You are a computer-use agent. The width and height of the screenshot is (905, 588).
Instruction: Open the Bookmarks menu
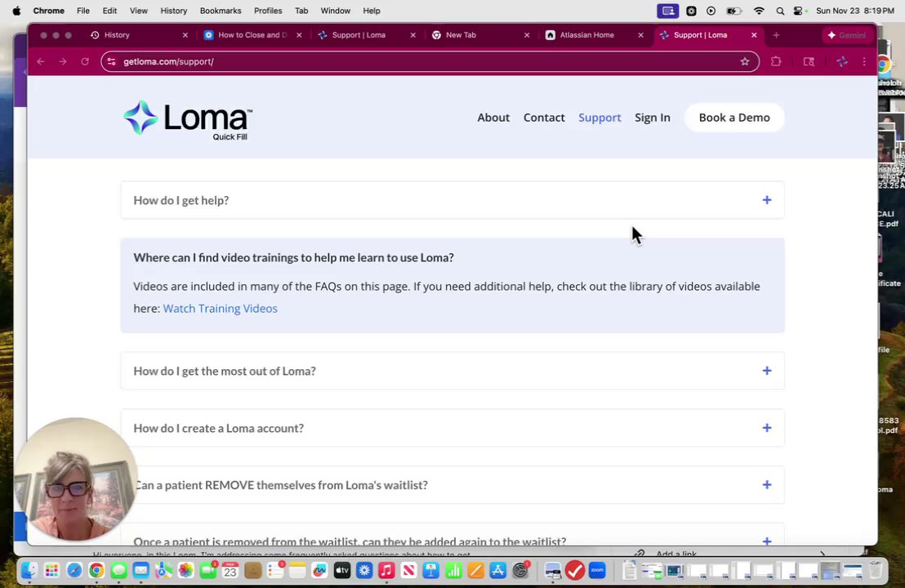tap(221, 11)
